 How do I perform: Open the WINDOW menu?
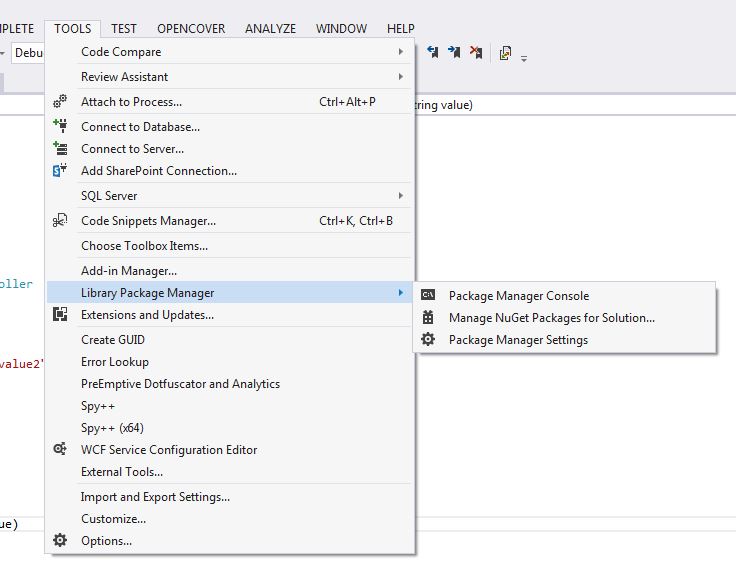(x=341, y=29)
